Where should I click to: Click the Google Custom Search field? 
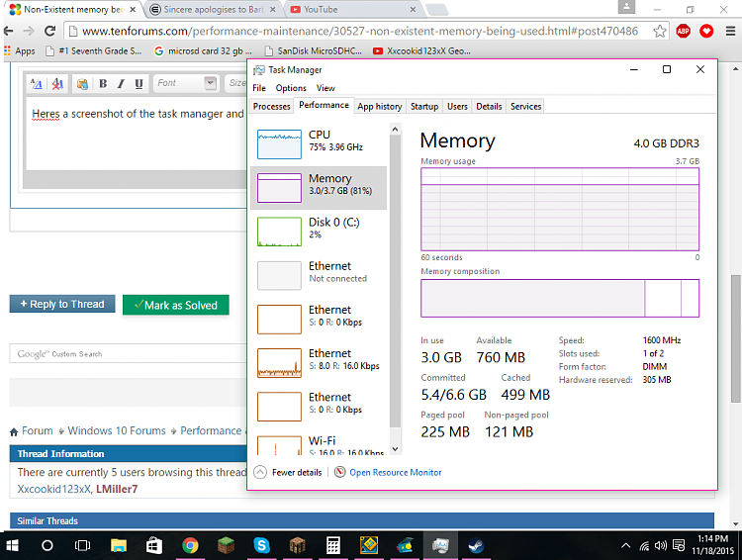pos(128,353)
